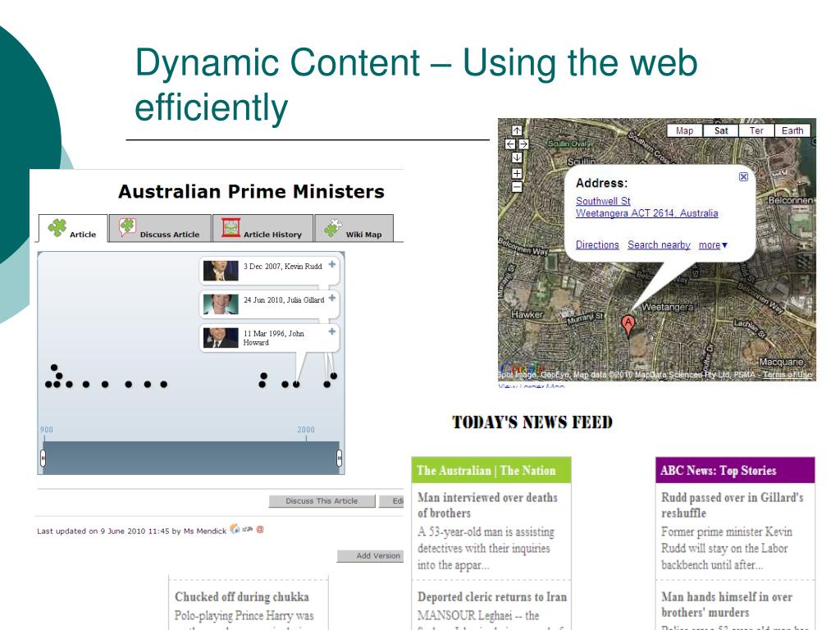This screenshot has height=630, width=840.
Task: Open 'Man hands himself in over brothers' murders'
Action: 727,605
